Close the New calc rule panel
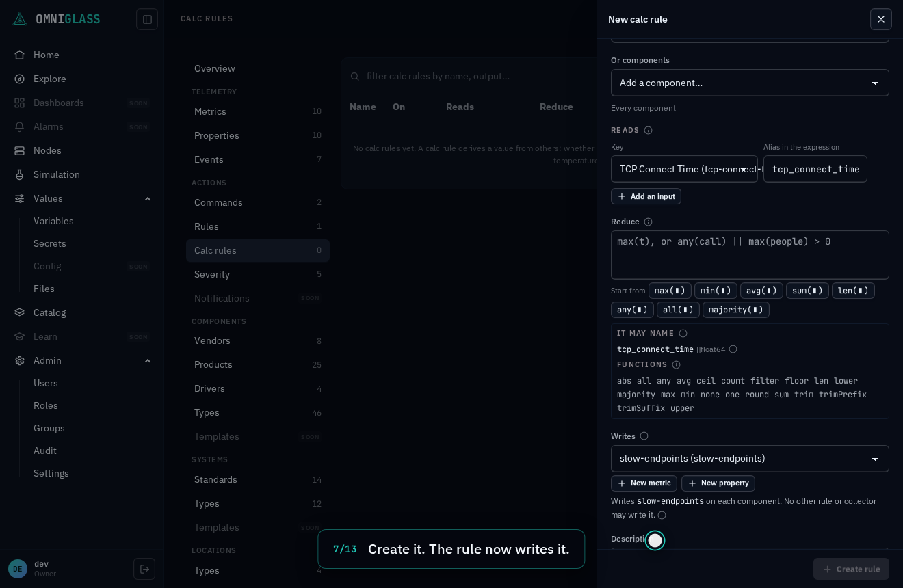 pos(881,19)
